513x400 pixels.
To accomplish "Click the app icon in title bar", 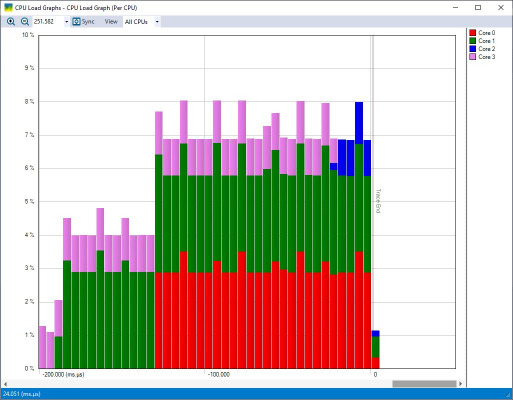I will tap(8, 7).
